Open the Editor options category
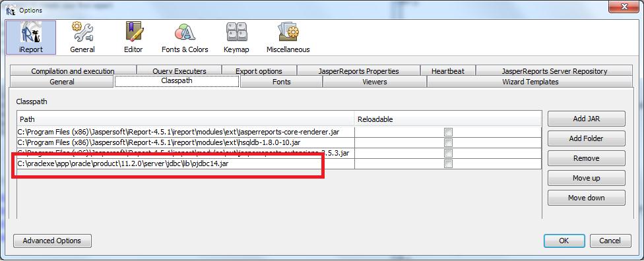Screen dimensions: 644x261 [133, 38]
